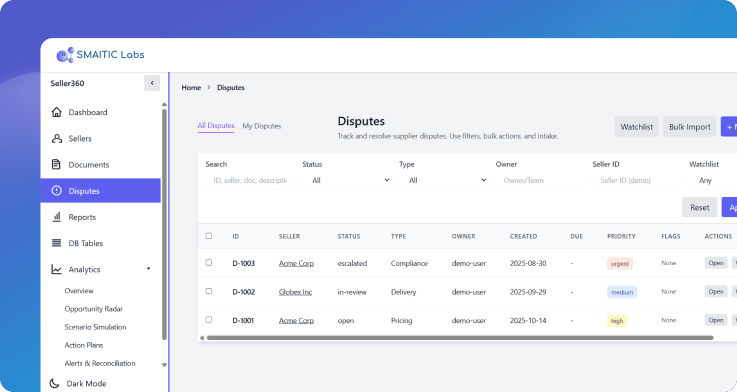The width and height of the screenshot is (737, 392).
Task: Click the CREATED column header
Action: (523, 236)
